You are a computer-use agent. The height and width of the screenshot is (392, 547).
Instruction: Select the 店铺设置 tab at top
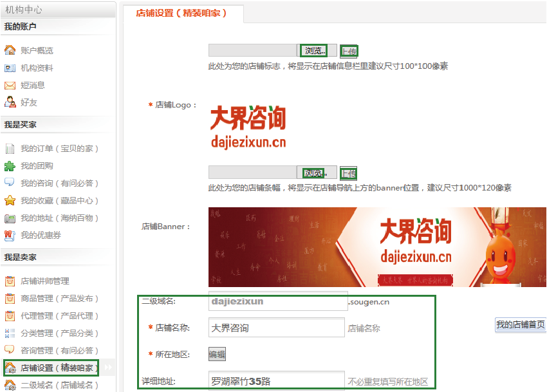(182, 13)
